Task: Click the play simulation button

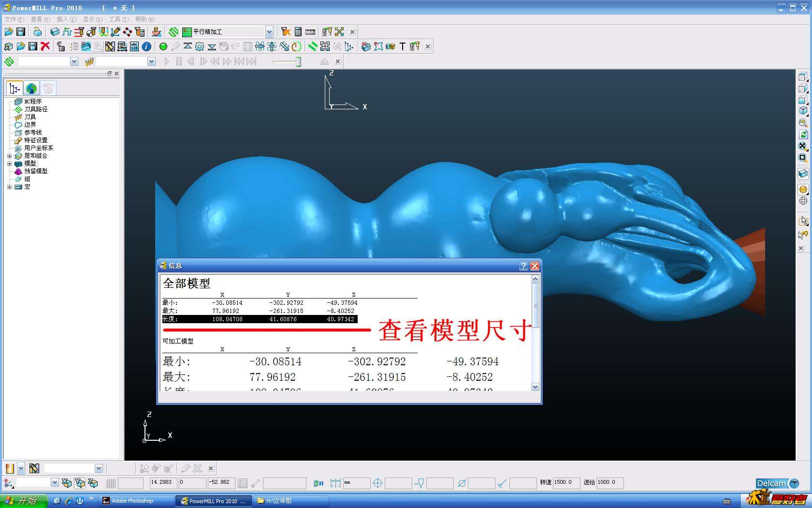Action: 167,61
